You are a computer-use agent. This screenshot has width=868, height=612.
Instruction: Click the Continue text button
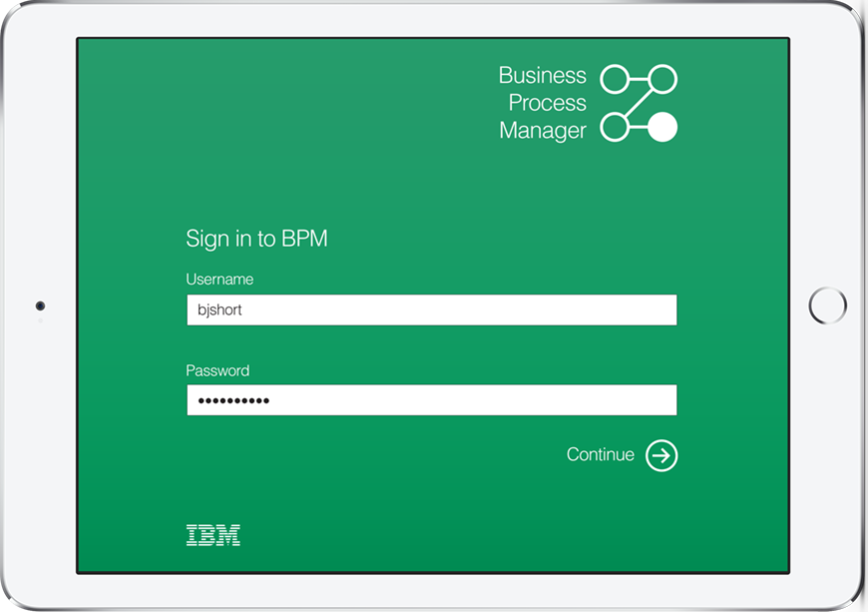[x=600, y=454]
